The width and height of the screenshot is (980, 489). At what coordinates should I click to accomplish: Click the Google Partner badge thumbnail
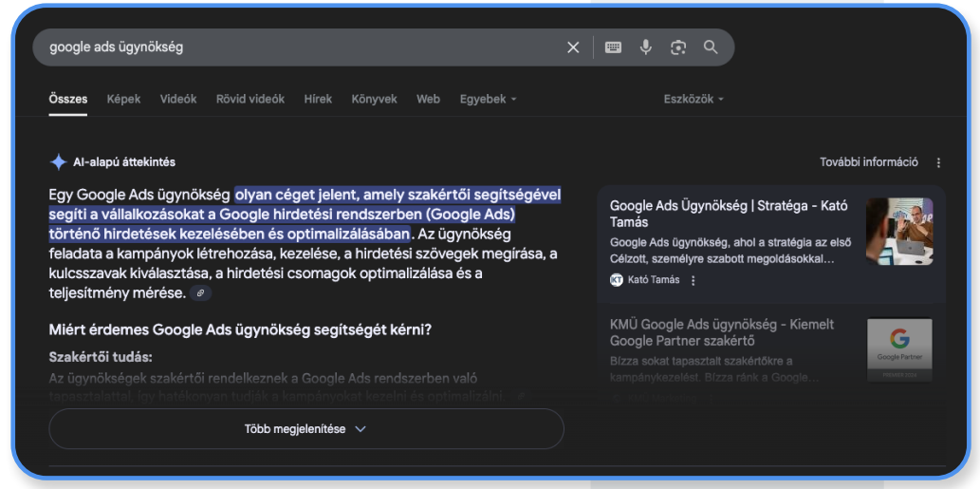tap(899, 349)
